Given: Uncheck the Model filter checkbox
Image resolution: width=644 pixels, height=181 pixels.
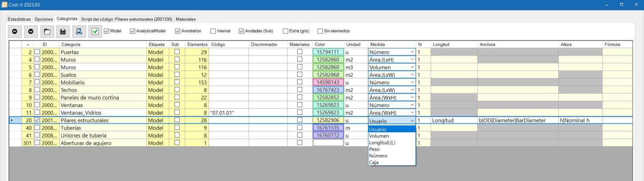Looking at the screenshot, I should (x=106, y=31).
